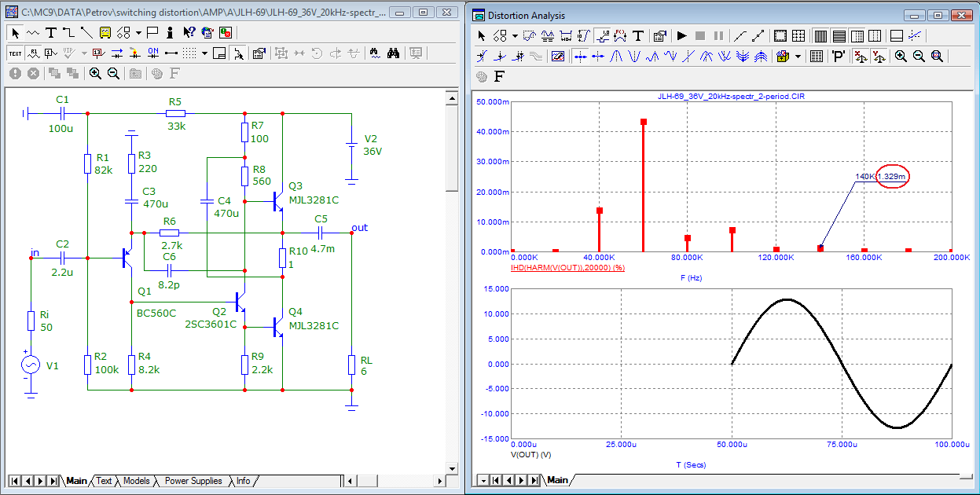Click the bold F font icon in Distortion Analysis
The height and width of the screenshot is (495, 980).
coord(499,76)
